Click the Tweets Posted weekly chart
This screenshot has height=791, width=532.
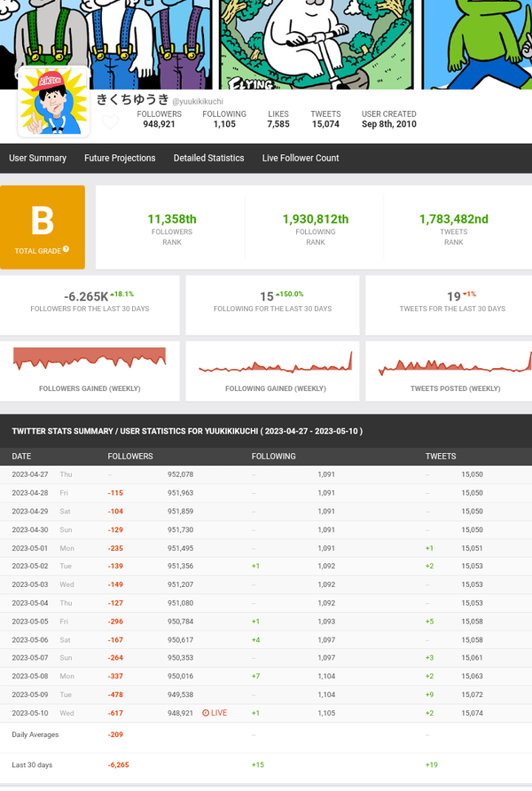pos(456,364)
